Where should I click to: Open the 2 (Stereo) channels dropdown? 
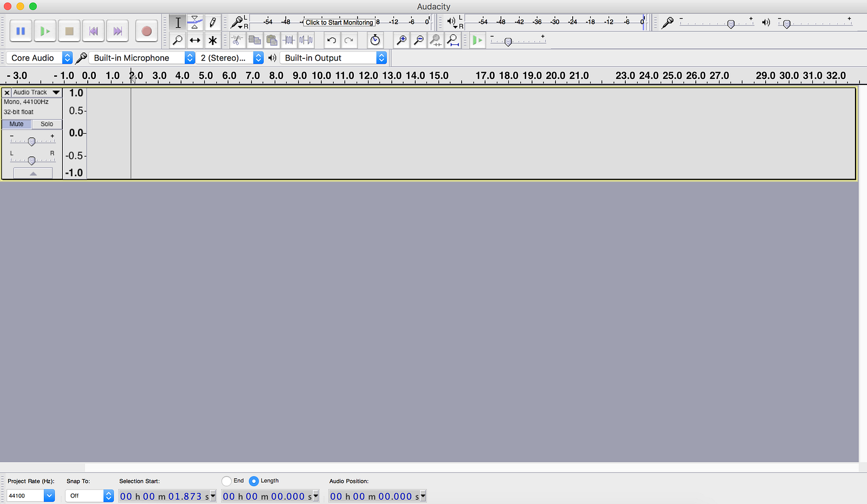click(230, 58)
